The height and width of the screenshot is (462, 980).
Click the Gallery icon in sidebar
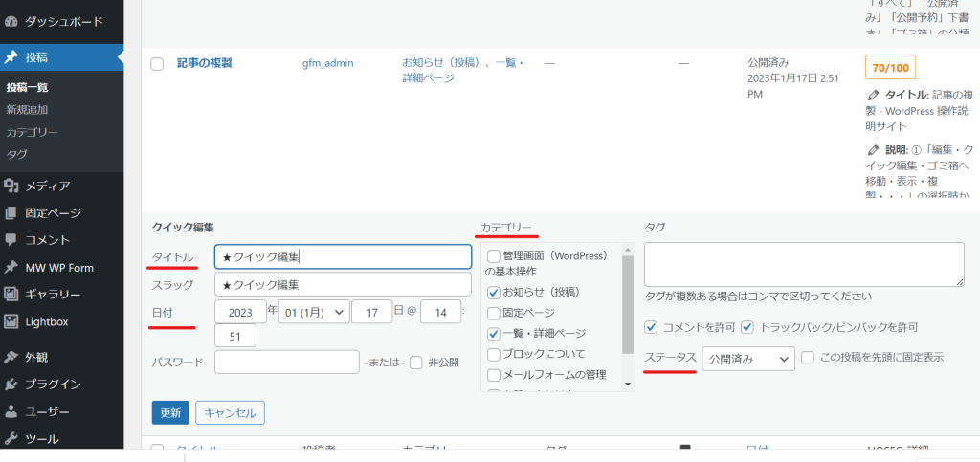click(11, 295)
